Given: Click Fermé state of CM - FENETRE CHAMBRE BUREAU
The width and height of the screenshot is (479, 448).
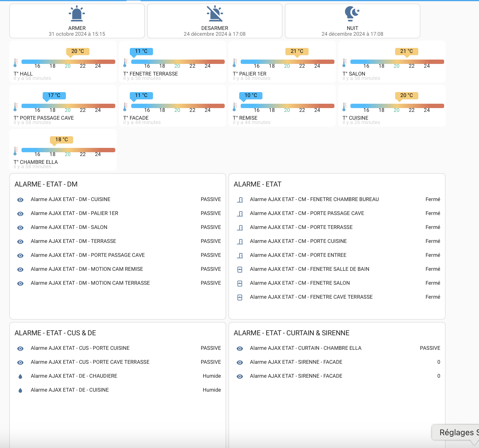Looking at the screenshot, I should click(433, 199).
